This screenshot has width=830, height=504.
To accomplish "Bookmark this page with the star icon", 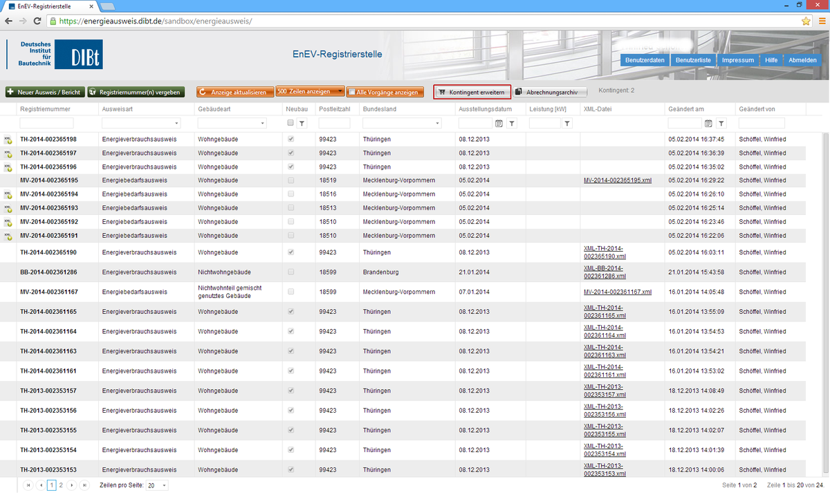I will (x=806, y=21).
